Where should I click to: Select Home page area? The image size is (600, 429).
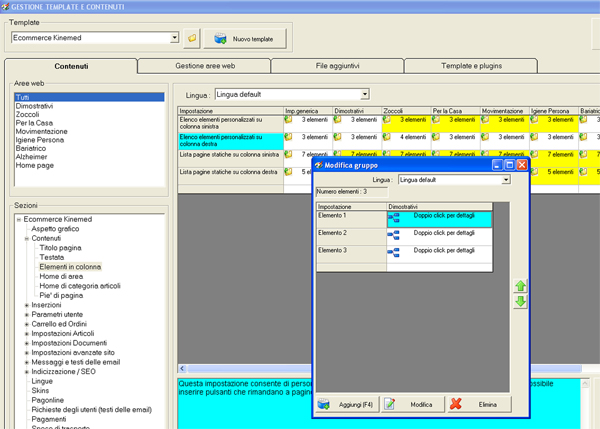pyautogui.click(x=35, y=165)
